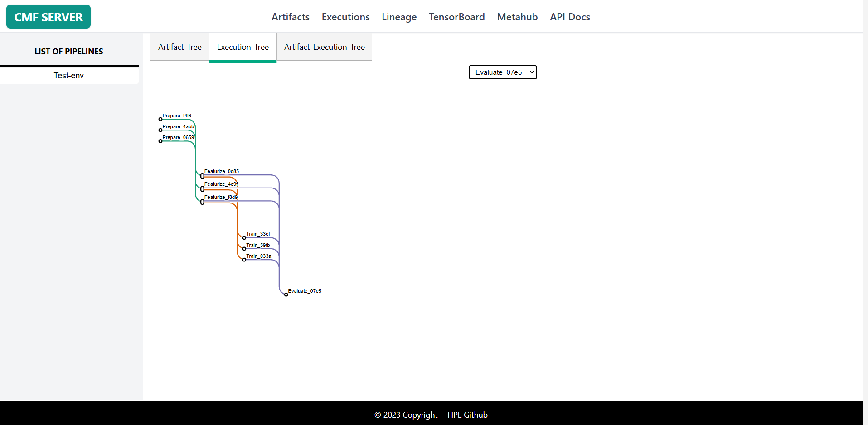Select the Train_33ef node circle
The image size is (868, 425).
pyautogui.click(x=244, y=237)
